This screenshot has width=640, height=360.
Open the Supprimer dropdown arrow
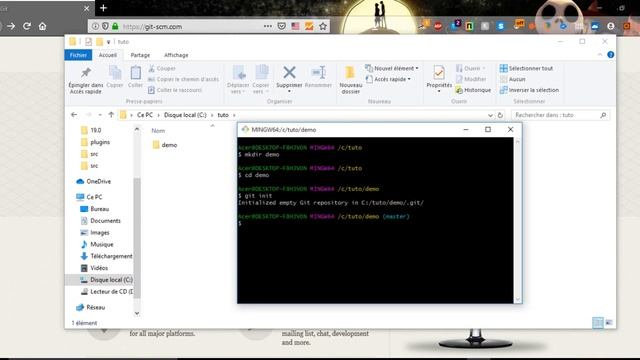(289, 91)
